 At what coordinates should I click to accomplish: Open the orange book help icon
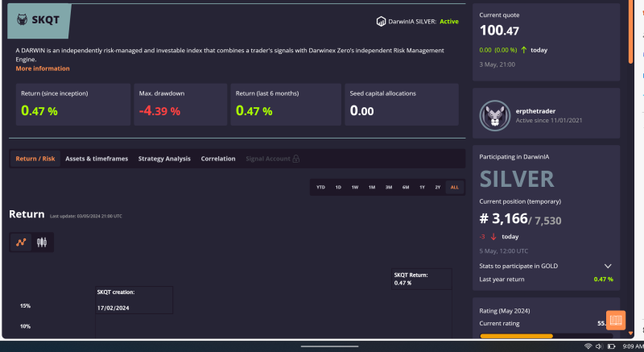click(616, 320)
